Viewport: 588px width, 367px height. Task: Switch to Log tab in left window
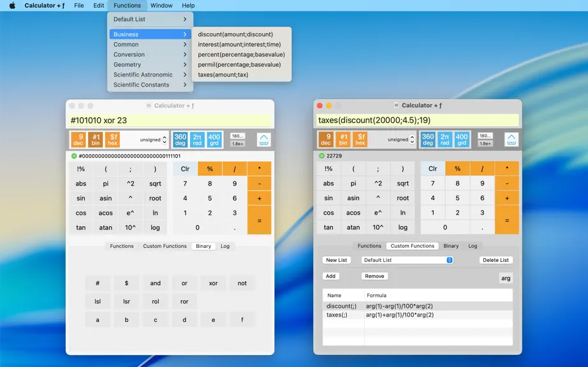(x=225, y=246)
